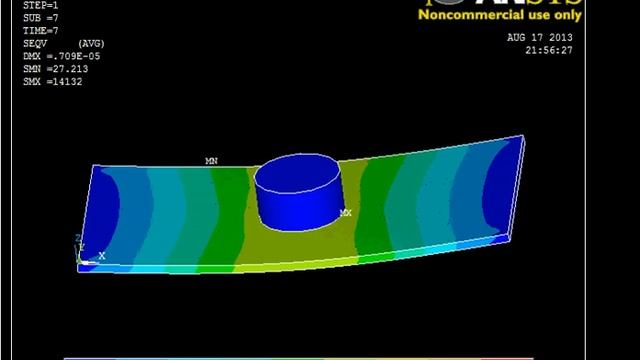Click the STEP=1 text line

coord(41,6)
